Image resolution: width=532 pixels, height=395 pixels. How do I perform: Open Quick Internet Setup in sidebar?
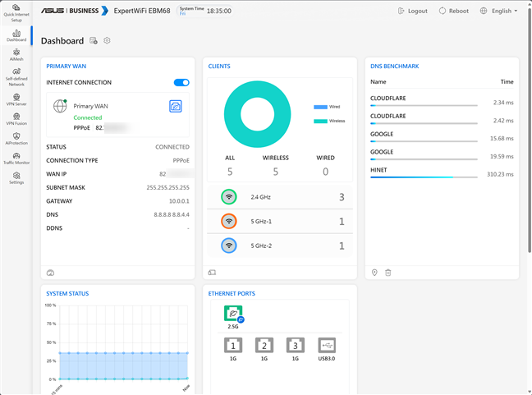pyautogui.click(x=16, y=12)
